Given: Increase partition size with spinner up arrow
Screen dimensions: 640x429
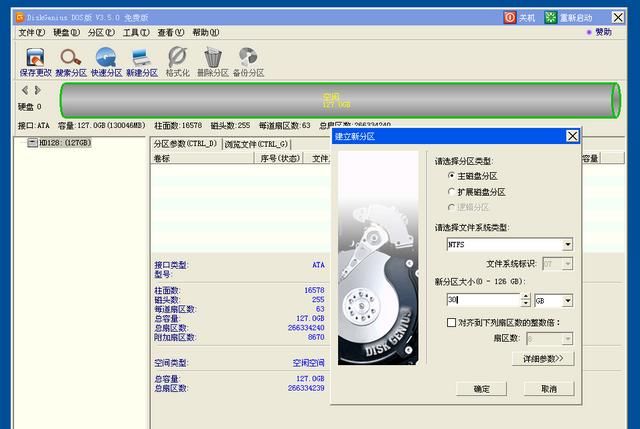Looking at the screenshot, I should pyautogui.click(x=526, y=297).
